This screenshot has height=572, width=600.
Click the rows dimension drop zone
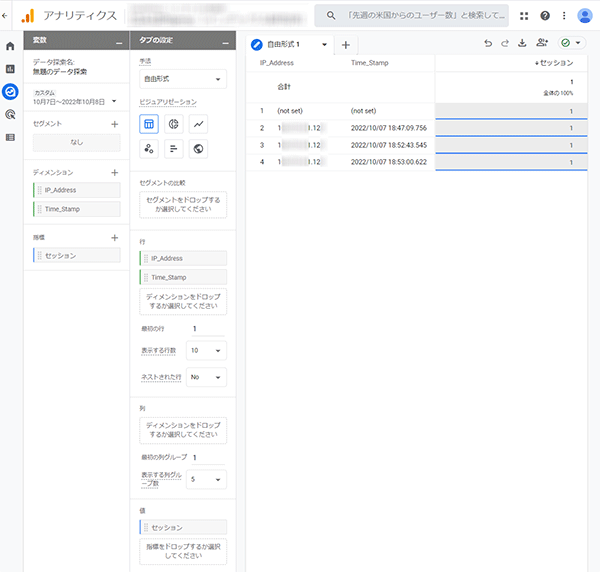[183, 301]
